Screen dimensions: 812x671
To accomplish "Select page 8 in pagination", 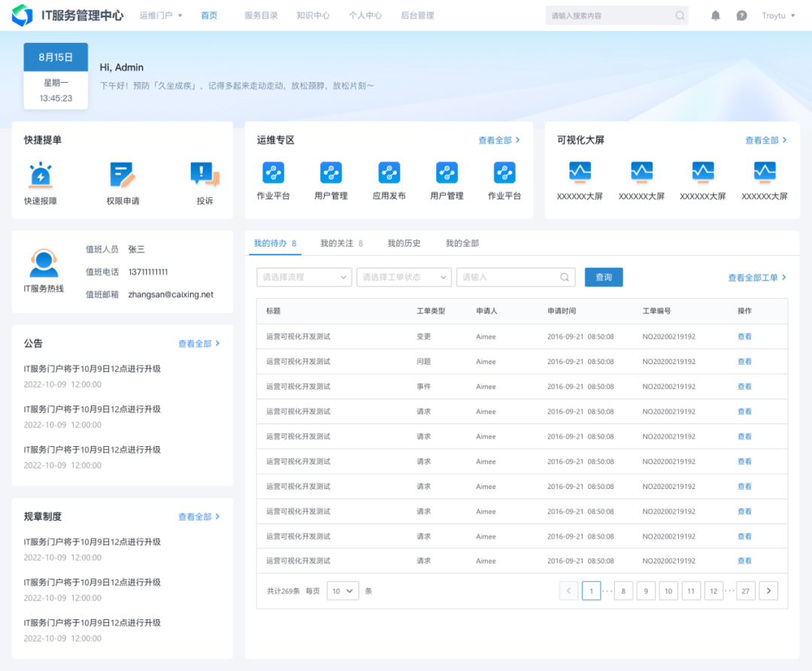I will (x=623, y=591).
